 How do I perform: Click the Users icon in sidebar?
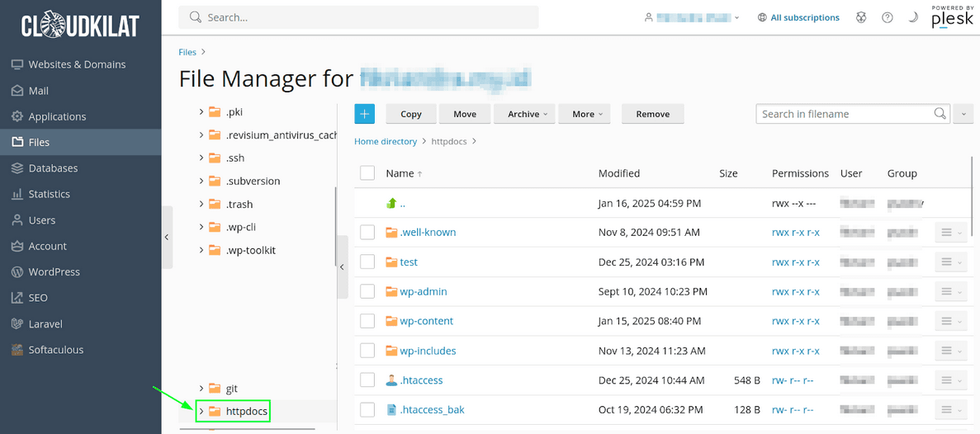pyautogui.click(x=17, y=219)
